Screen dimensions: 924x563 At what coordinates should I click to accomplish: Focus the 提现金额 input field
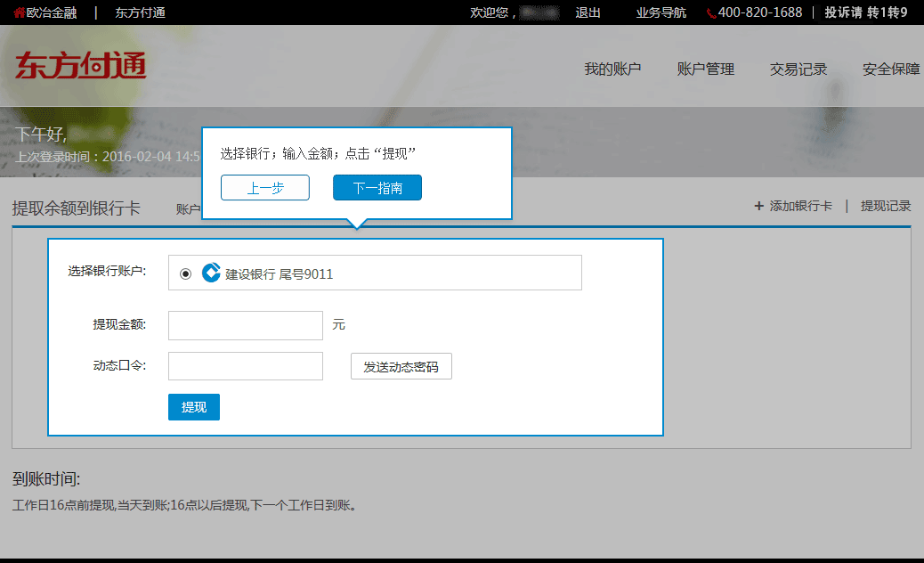point(246,325)
